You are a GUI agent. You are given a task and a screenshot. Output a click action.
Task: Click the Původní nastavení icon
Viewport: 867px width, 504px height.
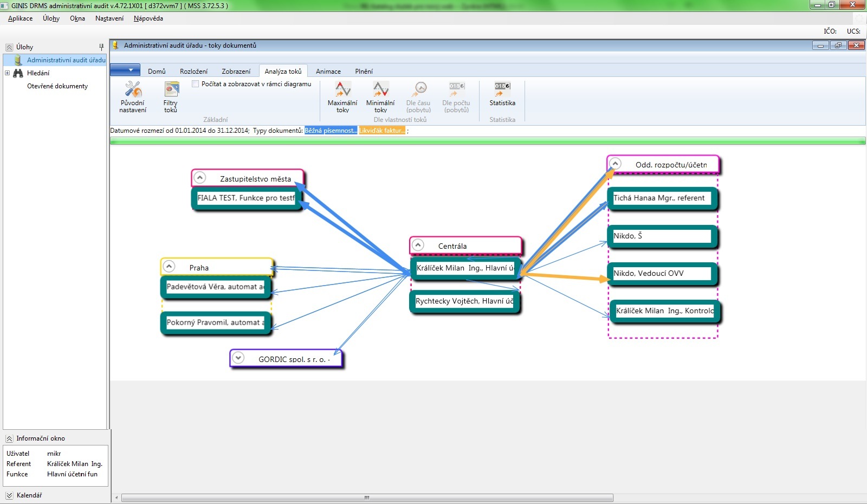133,89
